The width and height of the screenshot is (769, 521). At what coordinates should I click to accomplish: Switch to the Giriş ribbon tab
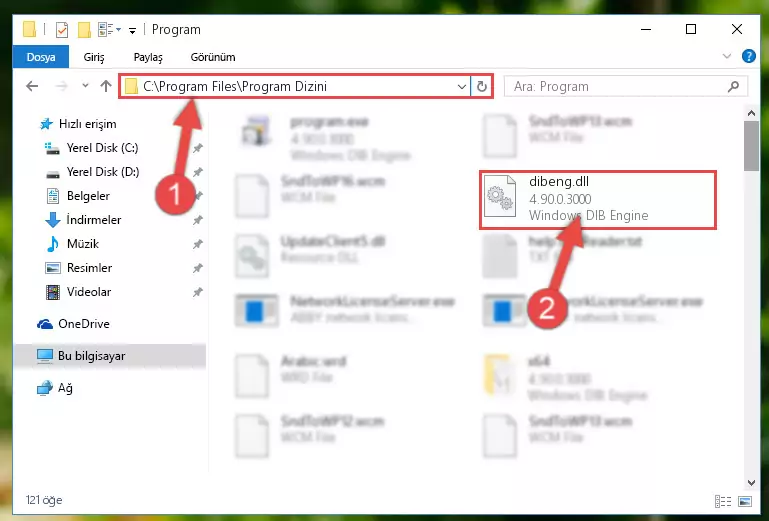tap(94, 57)
